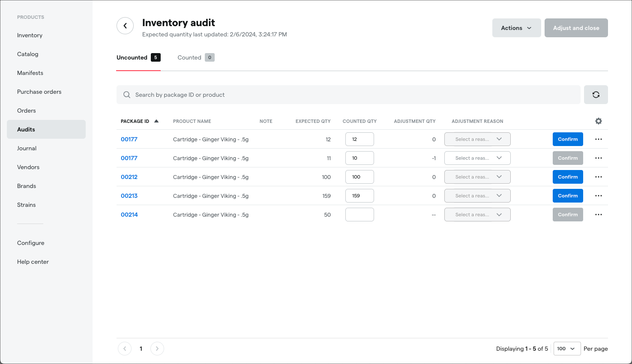Image resolution: width=632 pixels, height=364 pixels.
Task: Click Confirm for package 00214
Action: [x=568, y=215]
